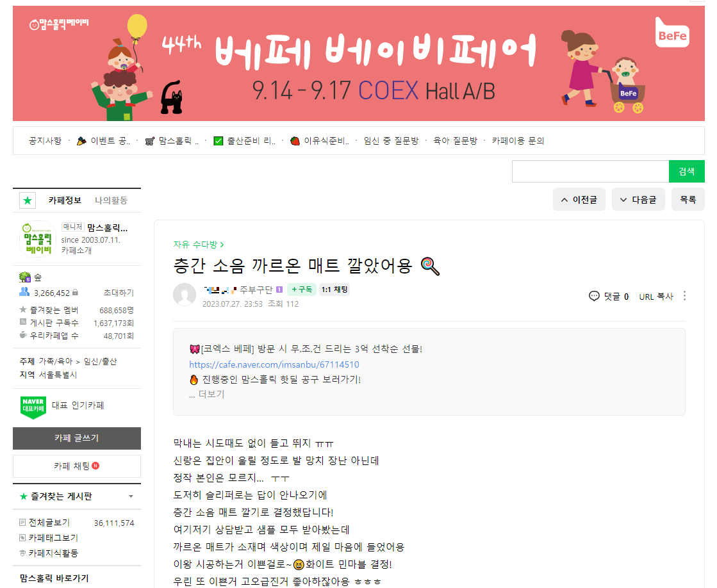Click the NAVER 대표카페 badge icon
Image resolution: width=717 pixels, height=588 pixels.
point(33,407)
